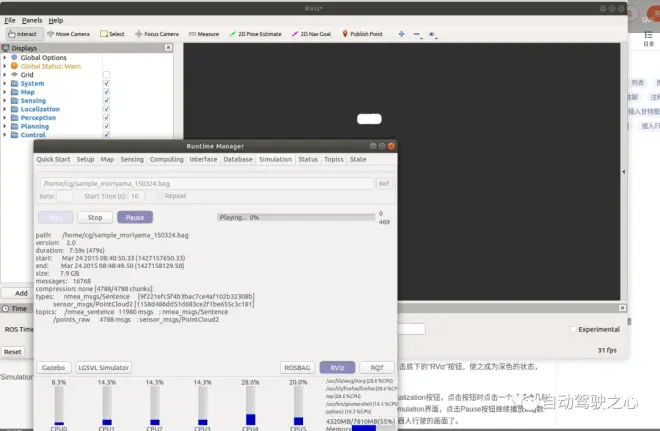Pick the Measure tool
The image size is (660, 431).
pos(204,34)
